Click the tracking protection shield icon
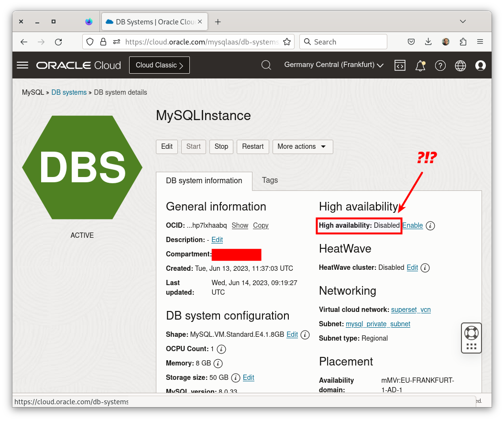This screenshot has height=421, width=504. click(90, 42)
